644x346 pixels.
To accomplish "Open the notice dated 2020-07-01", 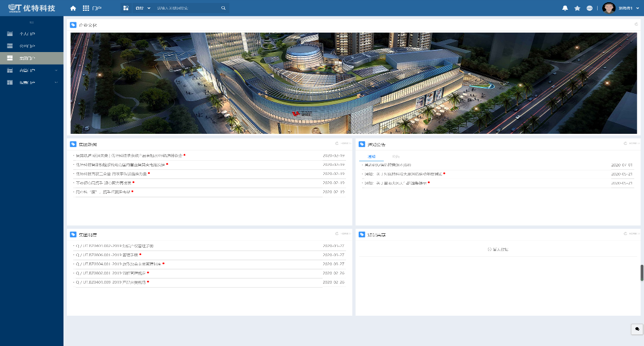I will pos(388,165).
